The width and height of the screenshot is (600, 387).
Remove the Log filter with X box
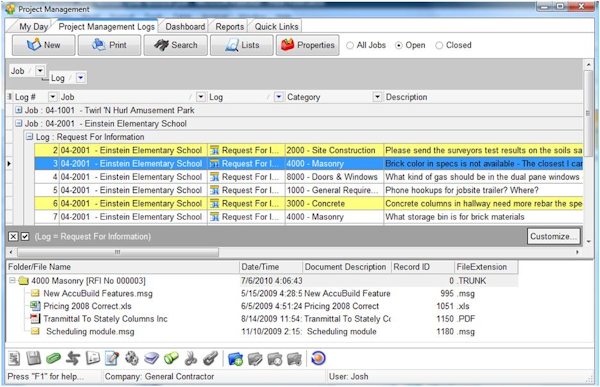tap(13, 237)
